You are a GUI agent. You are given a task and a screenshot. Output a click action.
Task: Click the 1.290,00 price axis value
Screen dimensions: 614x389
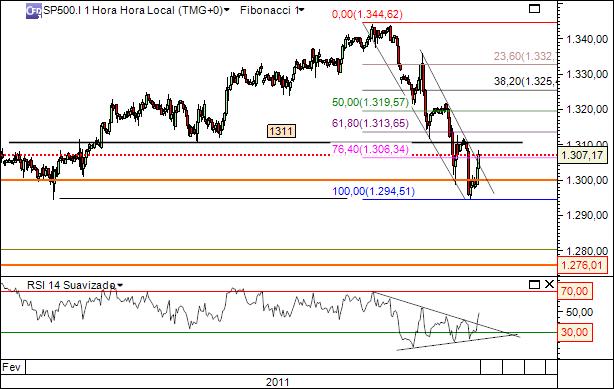click(x=587, y=215)
